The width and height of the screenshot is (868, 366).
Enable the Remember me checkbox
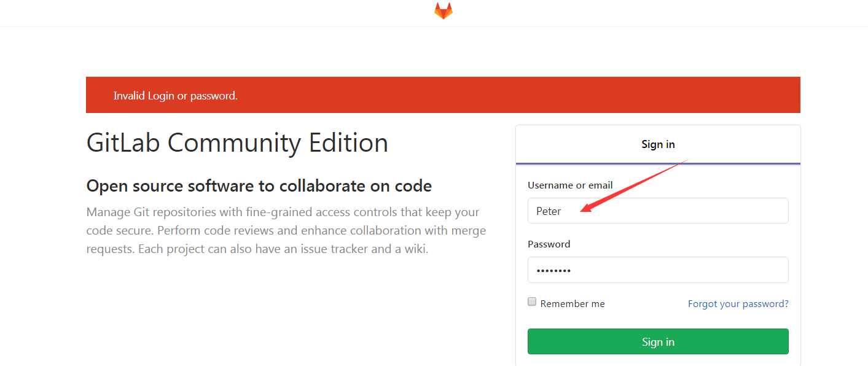[532, 302]
